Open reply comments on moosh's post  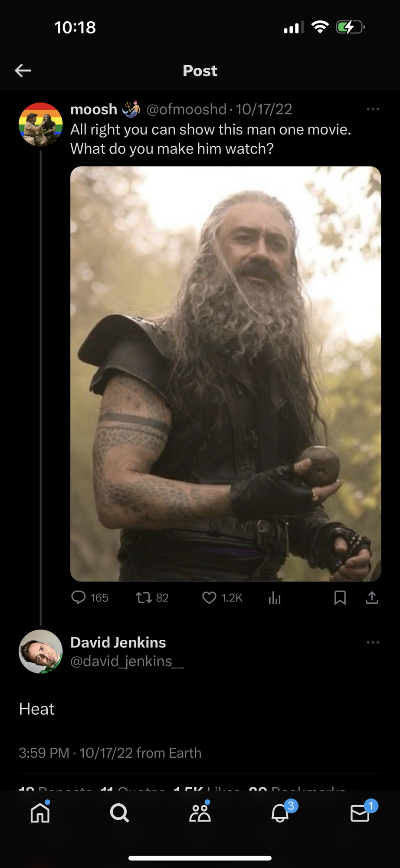79,598
